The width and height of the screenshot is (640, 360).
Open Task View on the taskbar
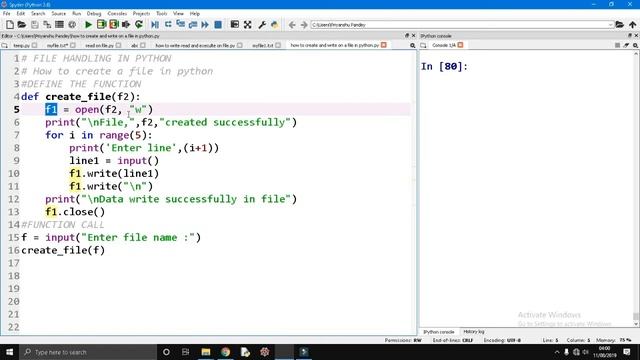tap(185, 352)
